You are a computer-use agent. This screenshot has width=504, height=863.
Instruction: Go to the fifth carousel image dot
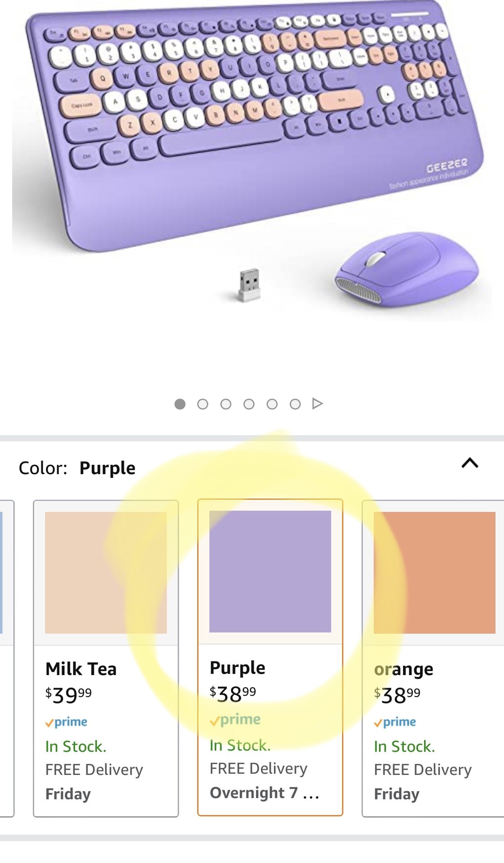272,404
